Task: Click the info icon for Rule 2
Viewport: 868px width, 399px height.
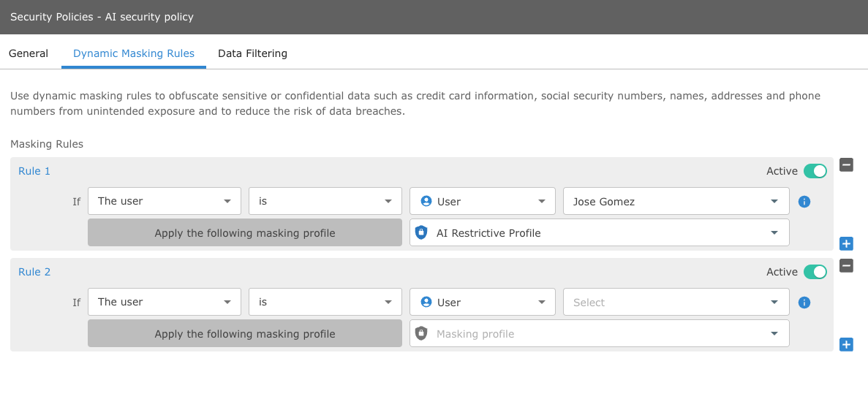Action: coord(804,303)
